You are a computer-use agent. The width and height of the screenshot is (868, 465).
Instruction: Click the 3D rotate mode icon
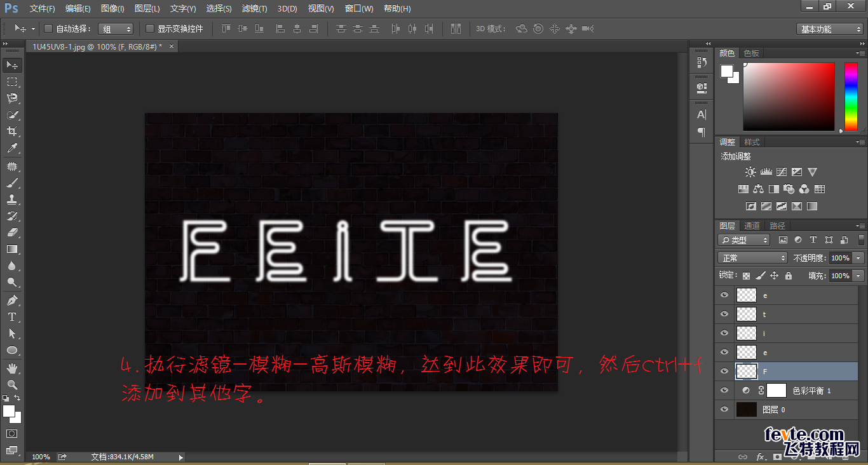[522, 29]
